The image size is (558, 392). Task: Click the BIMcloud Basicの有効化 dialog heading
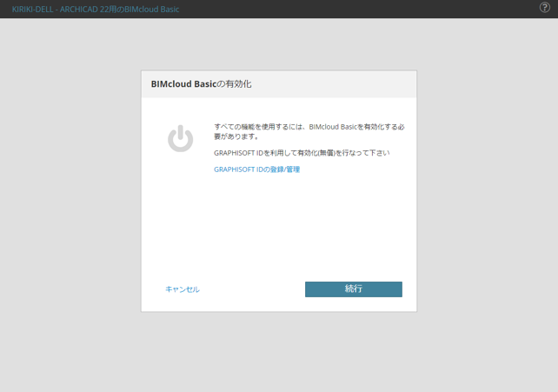tap(201, 84)
